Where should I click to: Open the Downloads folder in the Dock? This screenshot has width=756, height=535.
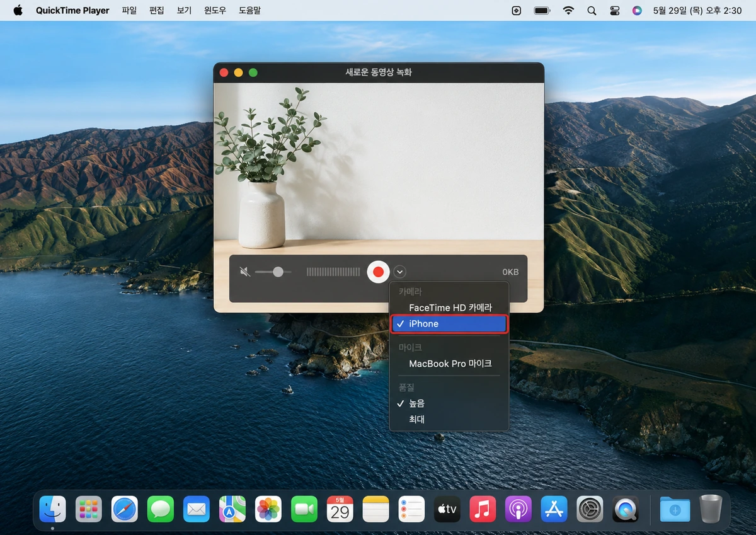pyautogui.click(x=675, y=509)
